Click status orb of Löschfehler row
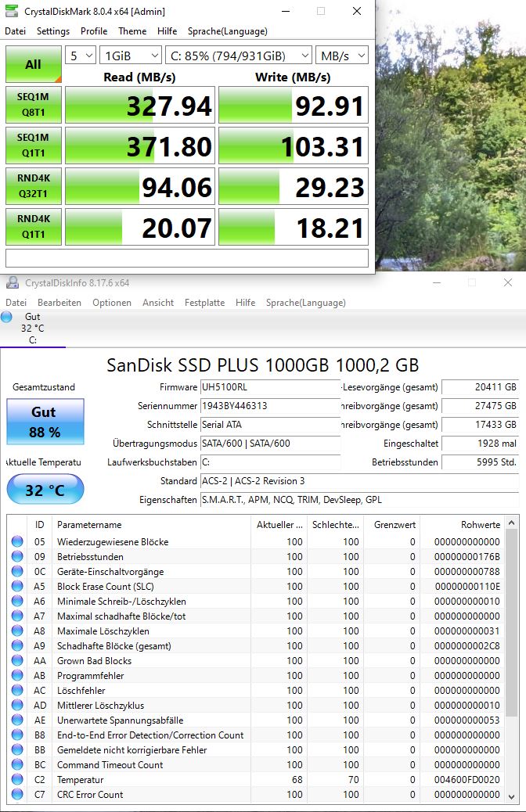 17,690
